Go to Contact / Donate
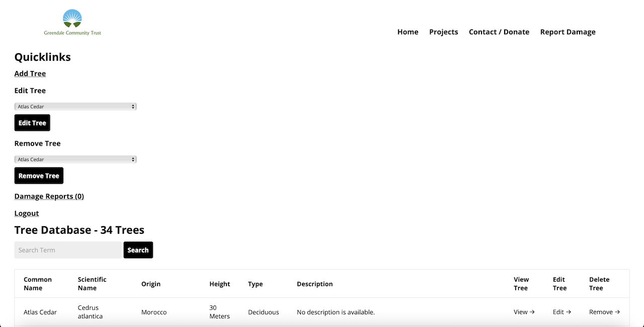644x327 pixels. 499,32
